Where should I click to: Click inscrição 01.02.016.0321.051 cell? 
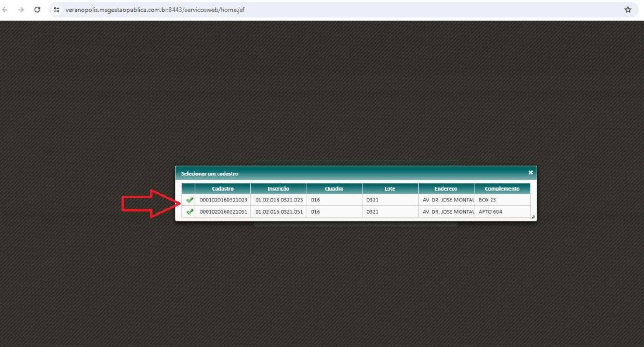pyautogui.click(x=279, y=212)
